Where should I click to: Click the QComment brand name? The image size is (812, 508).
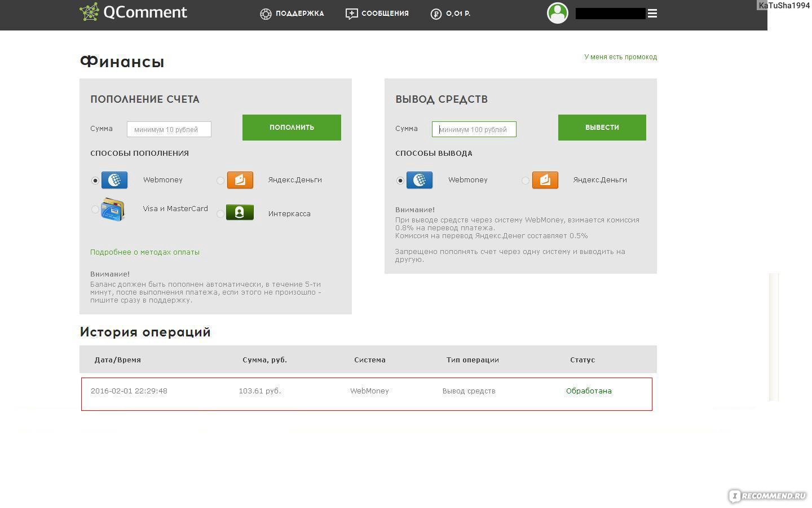pos(145,12)
